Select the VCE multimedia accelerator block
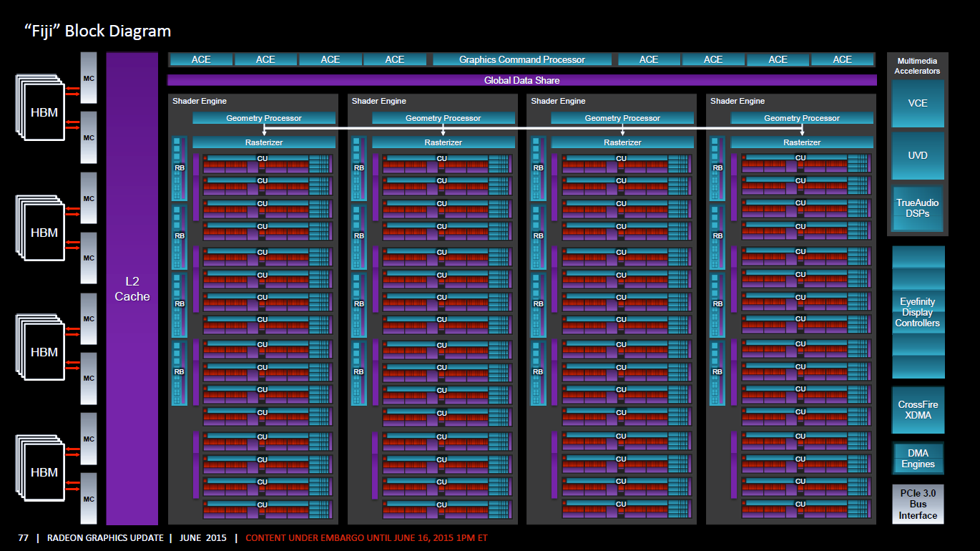980x551 pixels. pos(918,103)
